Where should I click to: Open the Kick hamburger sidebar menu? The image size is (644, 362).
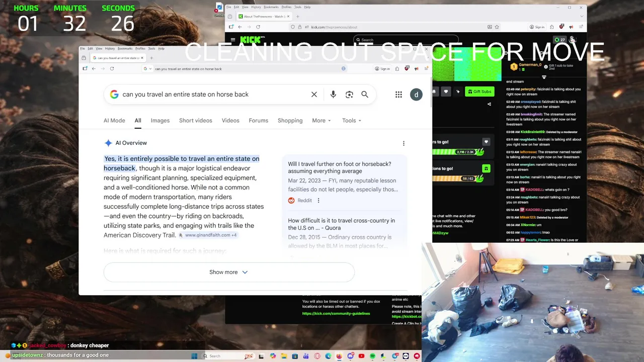pyautogui.click(x=233, y=40)
